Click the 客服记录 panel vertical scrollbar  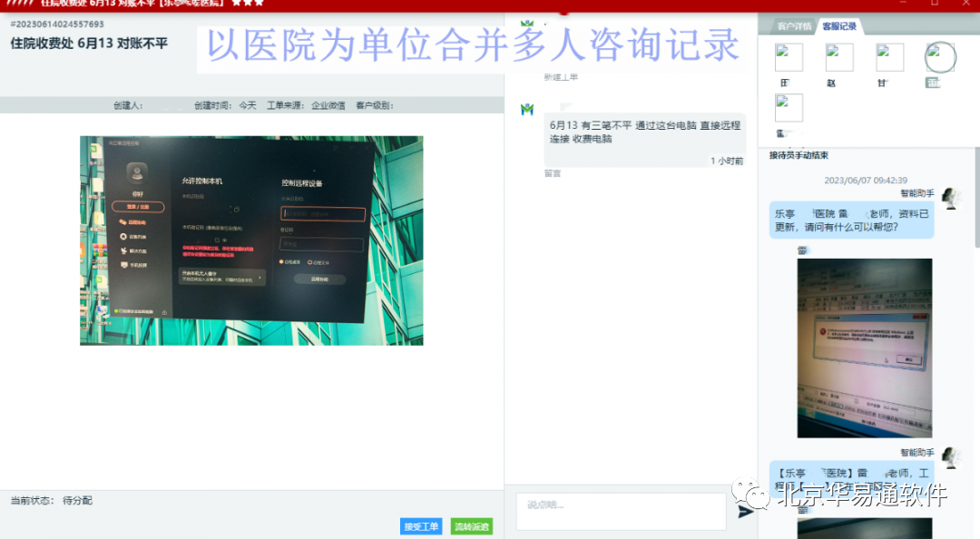(977, 198)
